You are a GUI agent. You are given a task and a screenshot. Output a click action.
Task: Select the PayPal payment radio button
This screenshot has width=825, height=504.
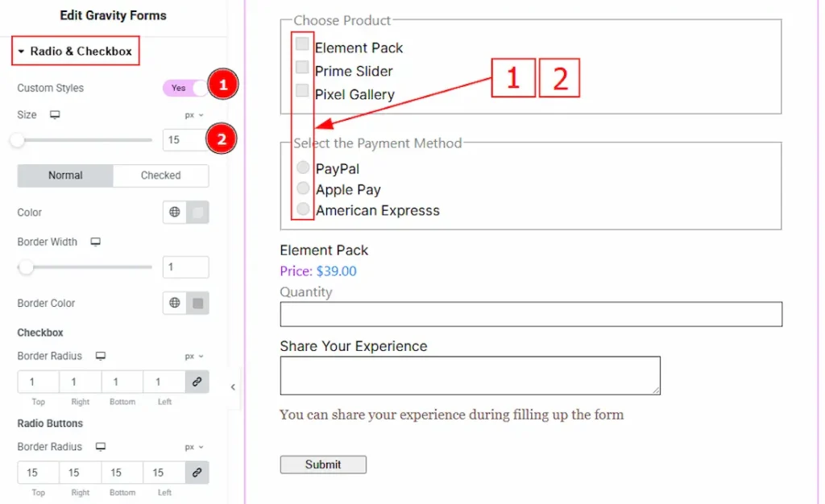coord(302,167)
